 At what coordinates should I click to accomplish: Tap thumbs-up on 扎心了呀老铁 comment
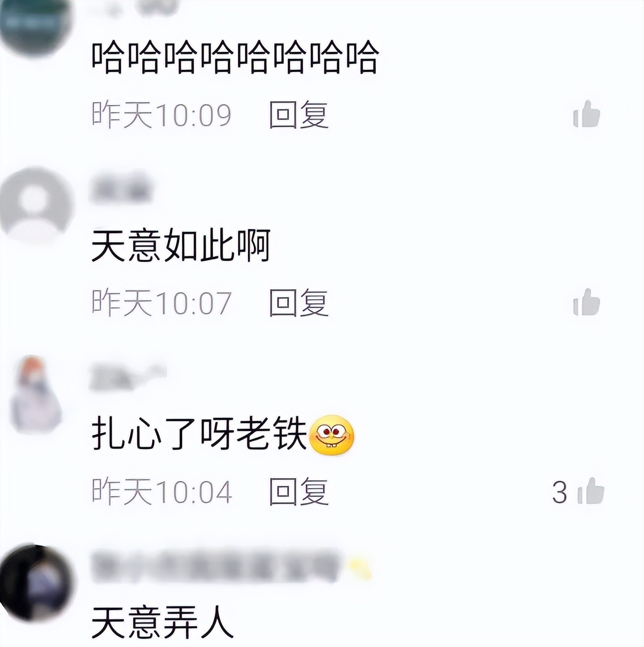tap(591, 491)
